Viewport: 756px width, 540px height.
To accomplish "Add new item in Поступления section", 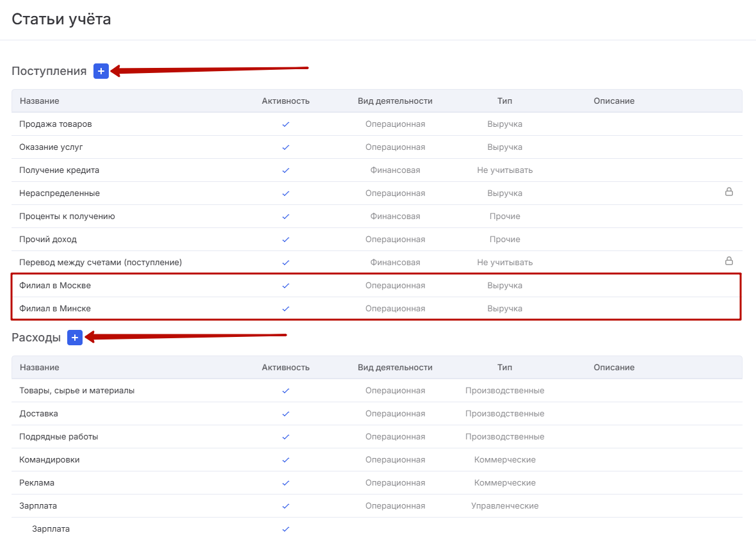I will click(101, 71).
